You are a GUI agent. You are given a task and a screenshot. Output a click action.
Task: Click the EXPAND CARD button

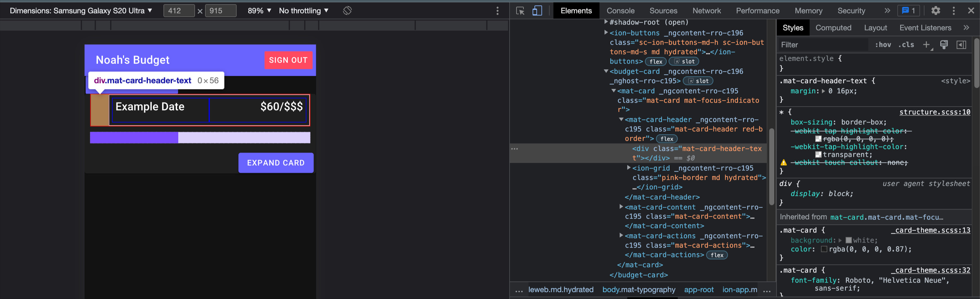(276, 163)
